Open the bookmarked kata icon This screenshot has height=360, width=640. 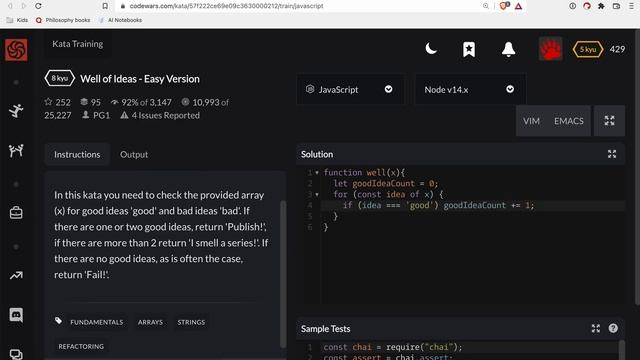469,49
